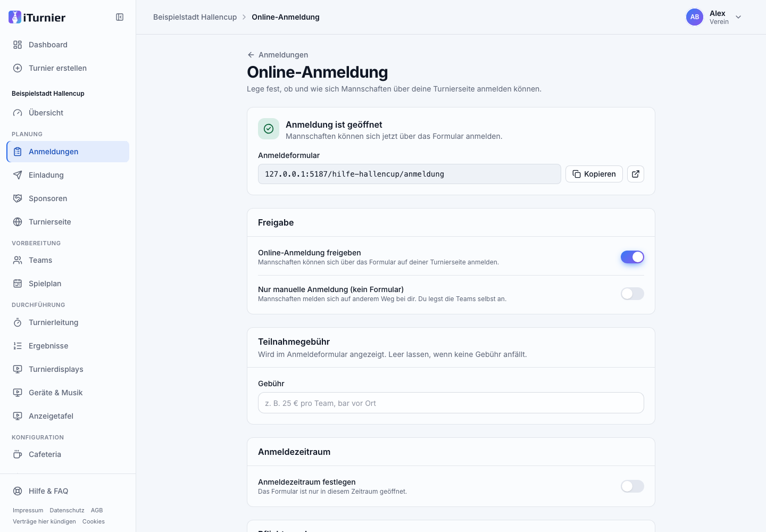
Task: Open Anmeldungen in the sidebar
Action: pyautogui.click(x=68, y=152)
